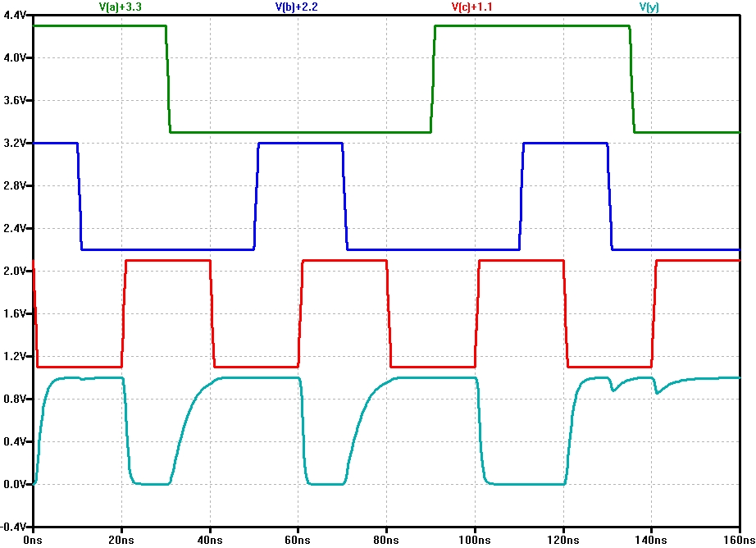Click the 4.4V label on vertical axis

[14, 15]
